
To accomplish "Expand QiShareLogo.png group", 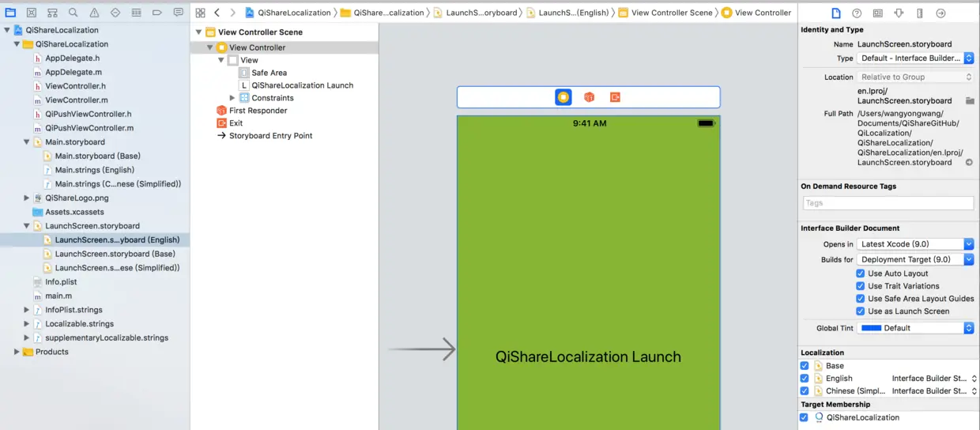I will 27,198.
